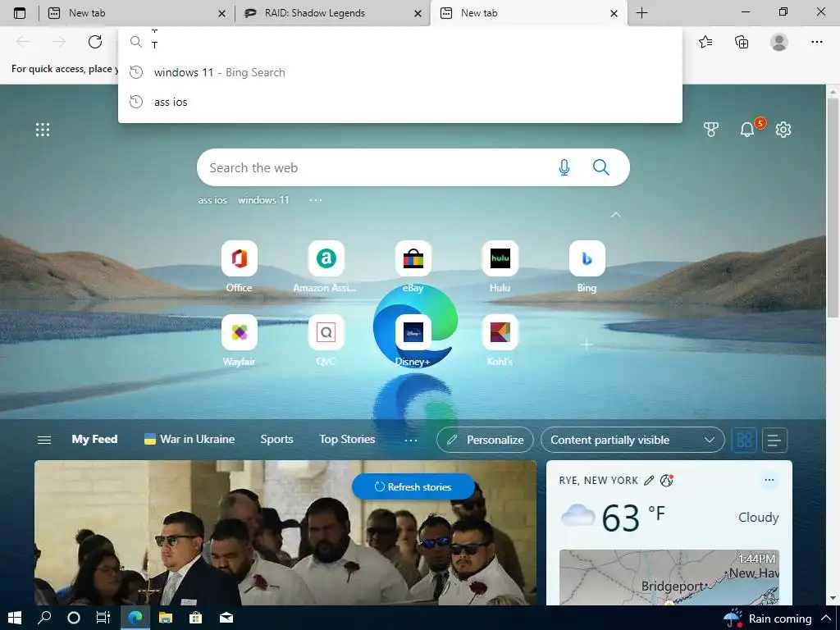This screenshot has height=630, width=840.
Task: Open the Collections icon in toolbar
Action: (742, 42)
